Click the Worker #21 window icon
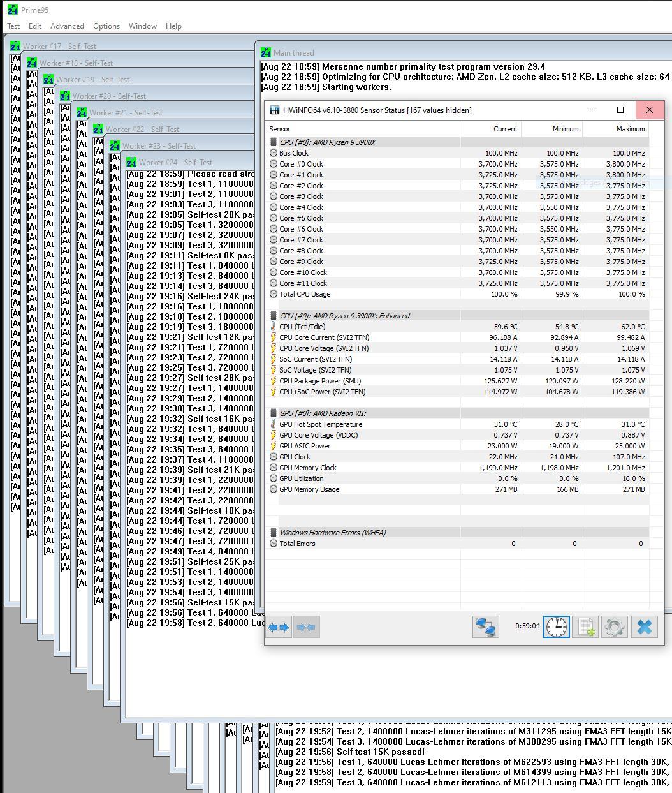The image size is (672, 793). pos(82,112)
